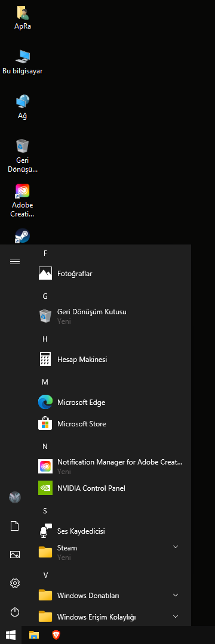Select the Adobe Creati... desktop shortcut icon
Screen dimensions: 215x644
pyautogui.click(x=23, y=191)
